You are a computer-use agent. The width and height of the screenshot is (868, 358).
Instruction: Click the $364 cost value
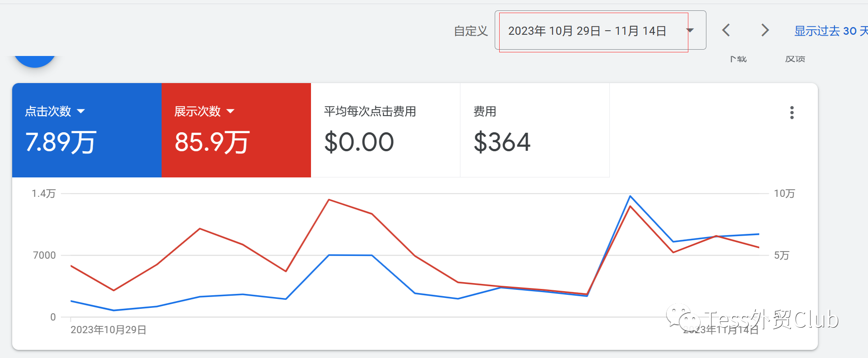502,142
